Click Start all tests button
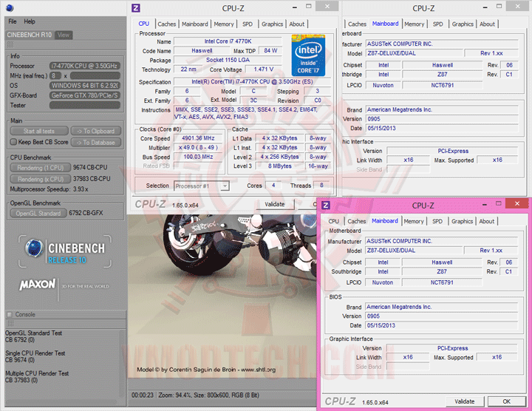 point(39,131)
